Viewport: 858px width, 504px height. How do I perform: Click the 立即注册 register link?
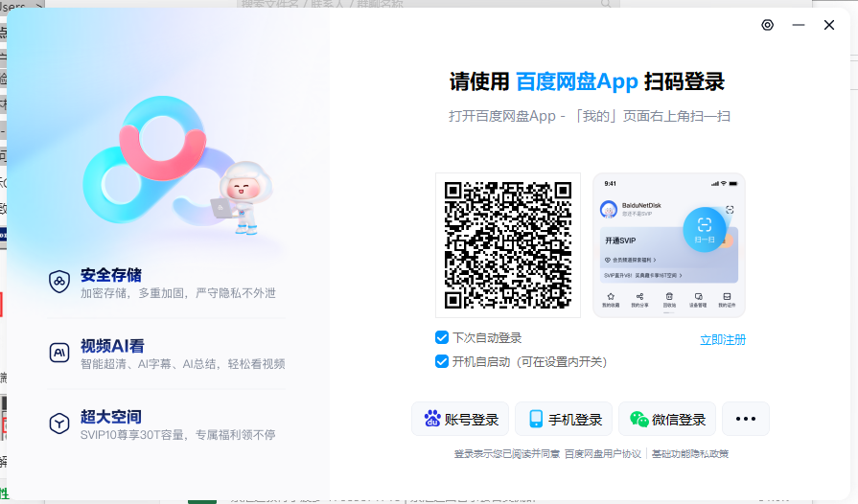click(722, 339)
